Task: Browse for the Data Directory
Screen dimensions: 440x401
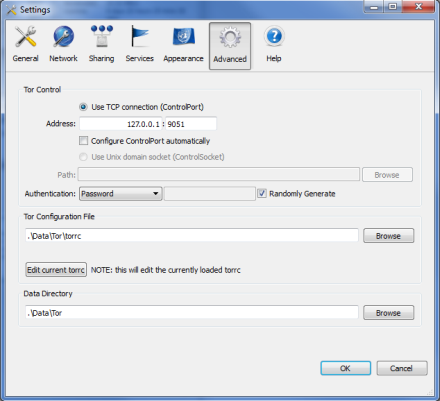Action: 388,313
